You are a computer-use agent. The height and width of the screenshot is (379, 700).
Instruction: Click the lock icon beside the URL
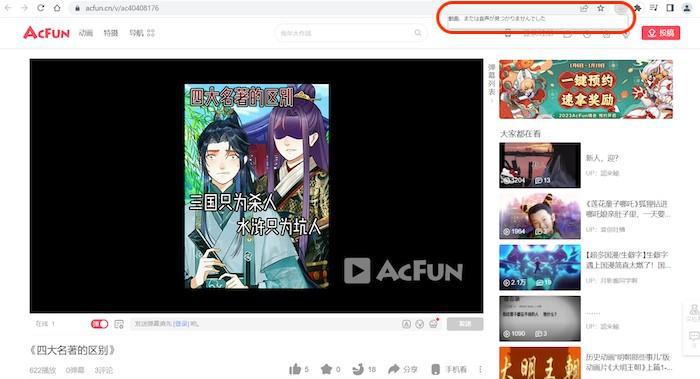point(77,8)
